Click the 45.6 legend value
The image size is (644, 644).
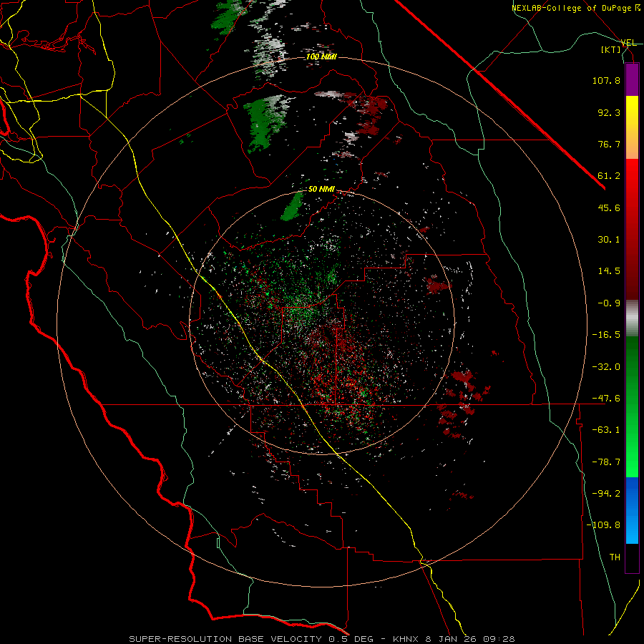(609, 208)
